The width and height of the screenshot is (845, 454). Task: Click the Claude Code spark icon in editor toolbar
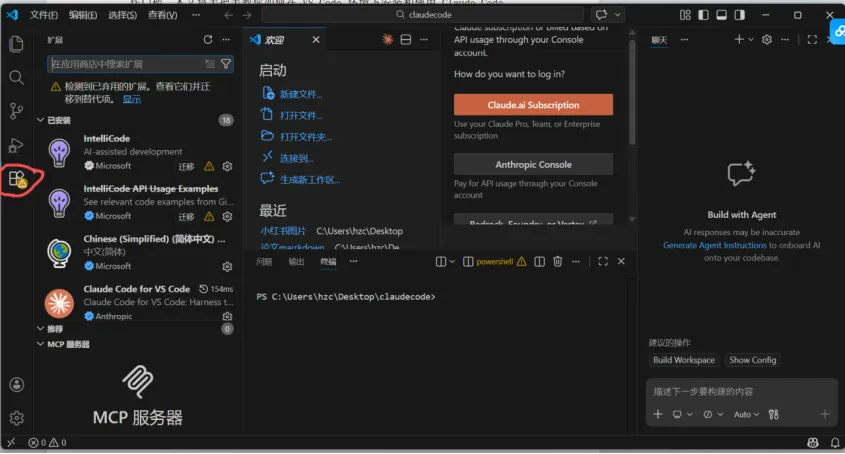tap(387, 39)
